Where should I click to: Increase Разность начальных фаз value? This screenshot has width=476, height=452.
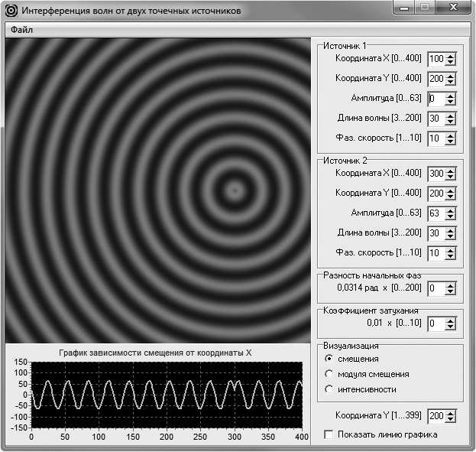[451, 285]
